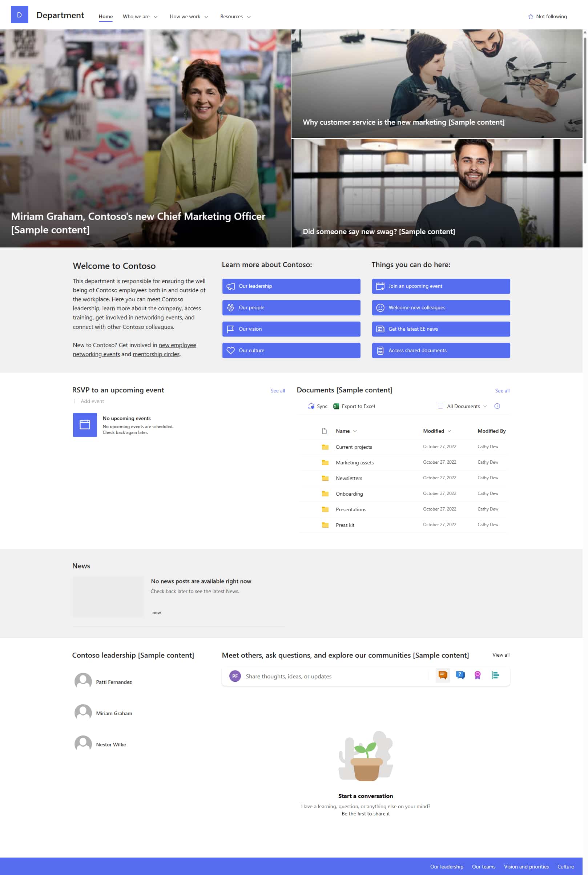
Task: Click the Department site logo tile
Action: 20,15
